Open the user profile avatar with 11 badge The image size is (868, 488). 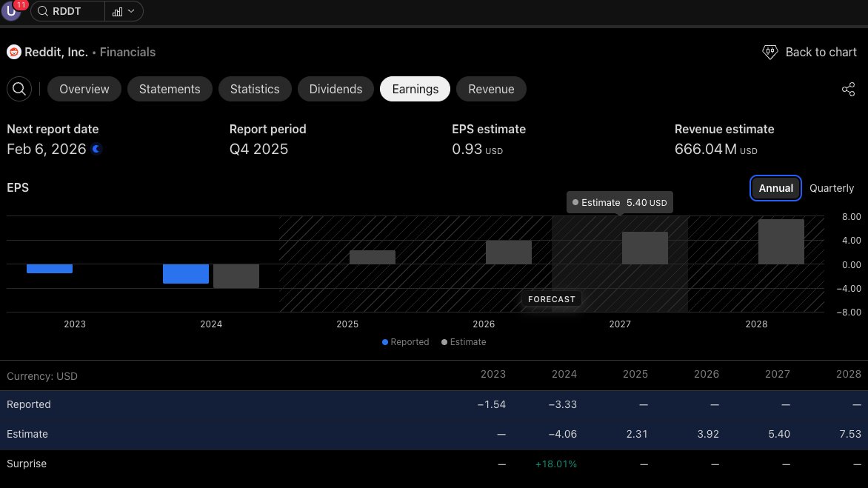click(11, 11)
